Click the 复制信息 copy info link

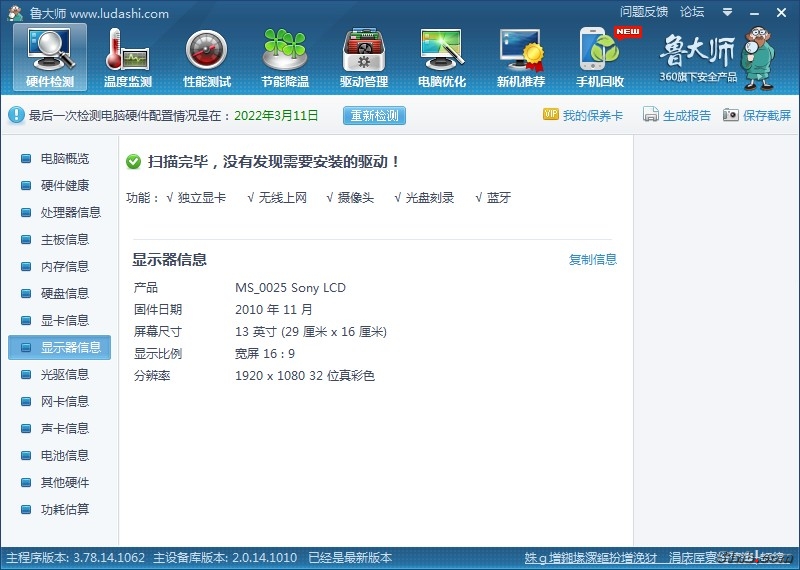pyautogui.click(x=593, y=260)
